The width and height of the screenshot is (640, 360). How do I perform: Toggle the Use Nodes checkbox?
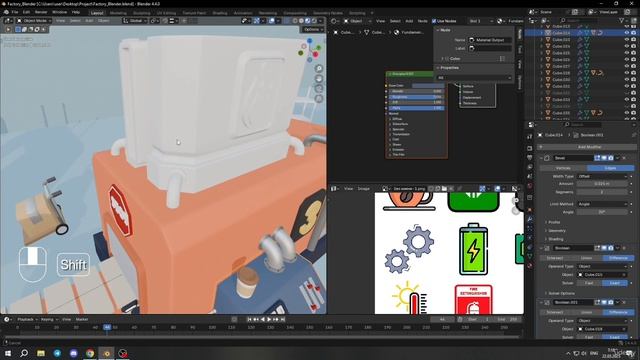(434, 21)
